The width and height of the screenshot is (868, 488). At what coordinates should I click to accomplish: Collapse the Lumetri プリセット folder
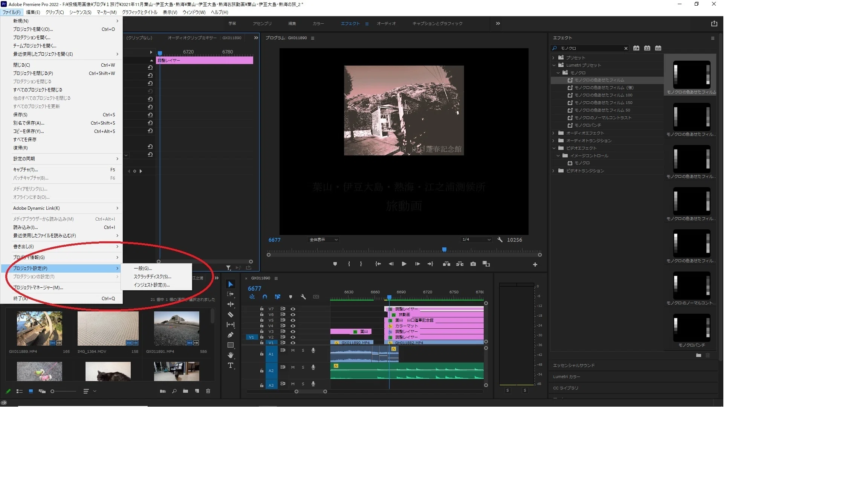pos(553,65)
